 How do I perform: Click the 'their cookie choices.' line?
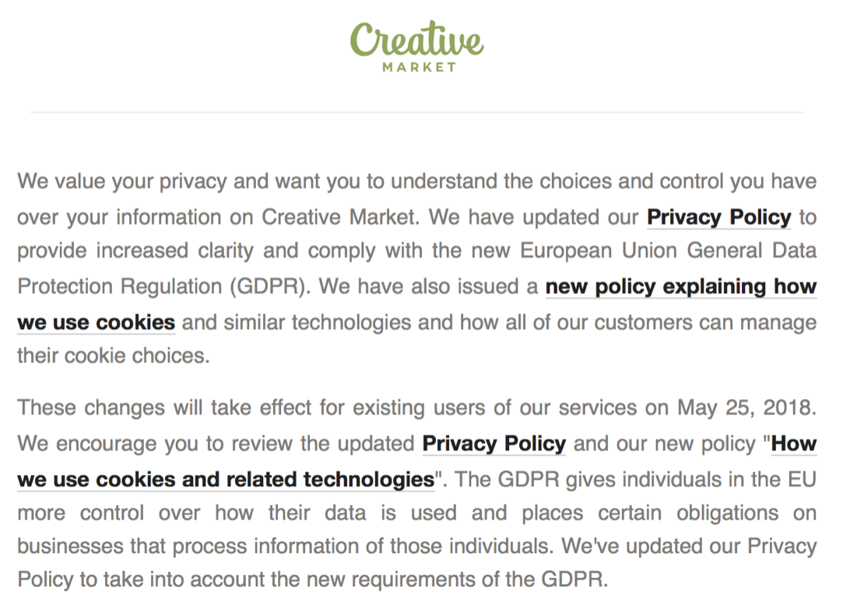point(114,356)
